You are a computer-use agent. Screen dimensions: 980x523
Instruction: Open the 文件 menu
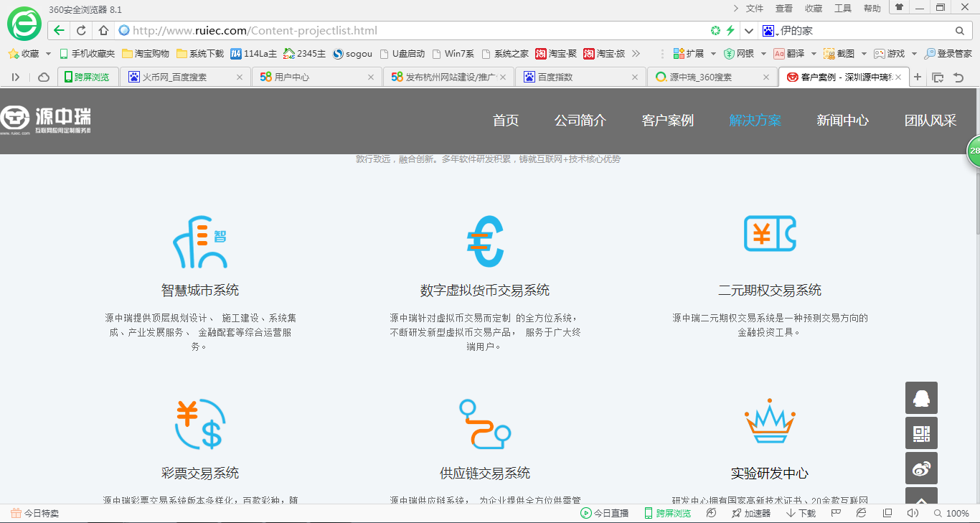pyautogui.click(x=755, y=9)
